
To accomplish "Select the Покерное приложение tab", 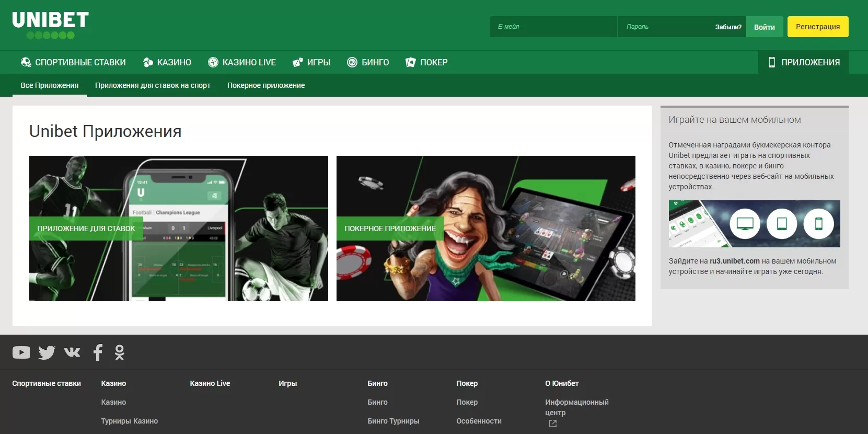I will (266, 85).
